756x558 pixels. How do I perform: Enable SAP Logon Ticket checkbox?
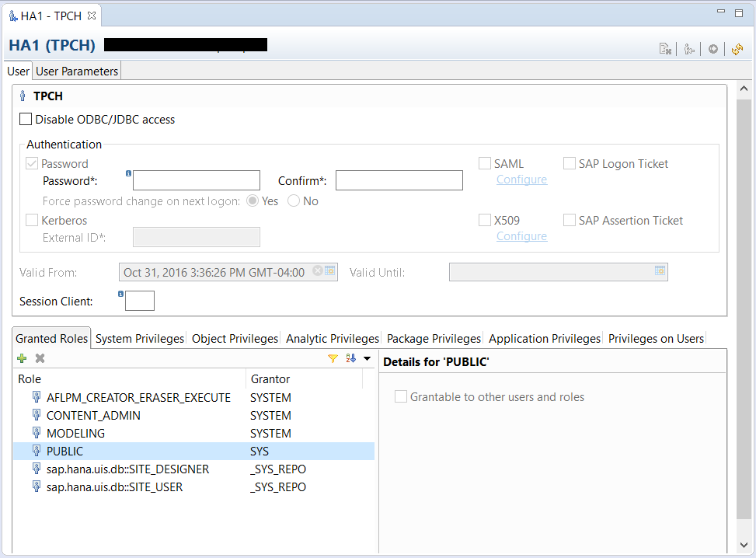click(570, 163)
